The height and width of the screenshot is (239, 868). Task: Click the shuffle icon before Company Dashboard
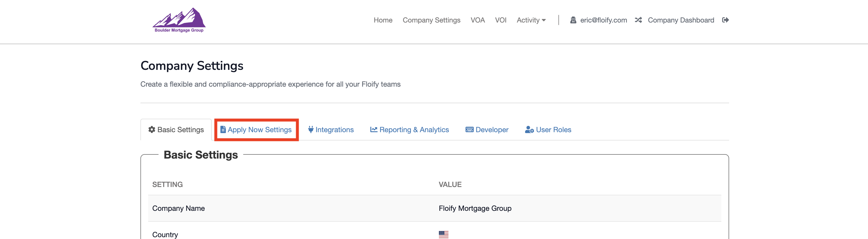click(x=638, y=20)
